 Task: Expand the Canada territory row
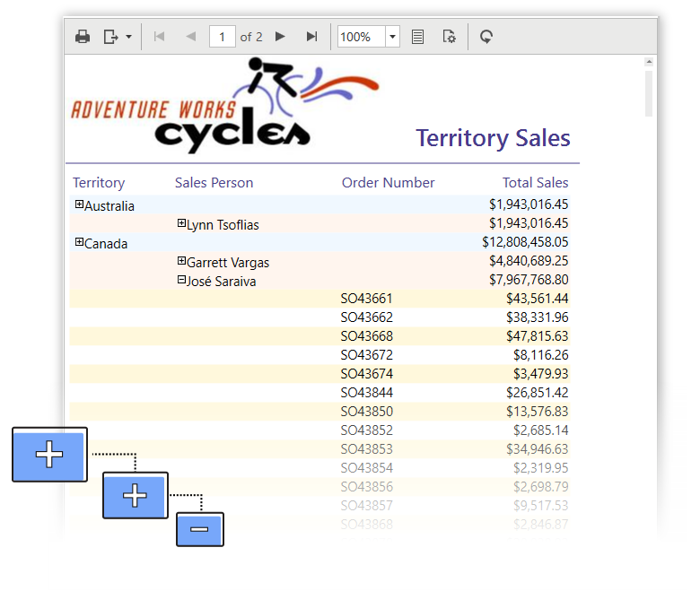79,242
